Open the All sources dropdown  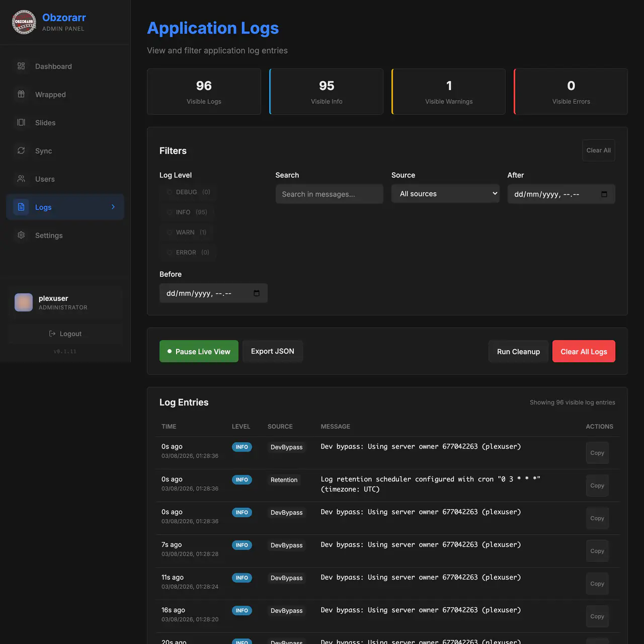[445, 194]
